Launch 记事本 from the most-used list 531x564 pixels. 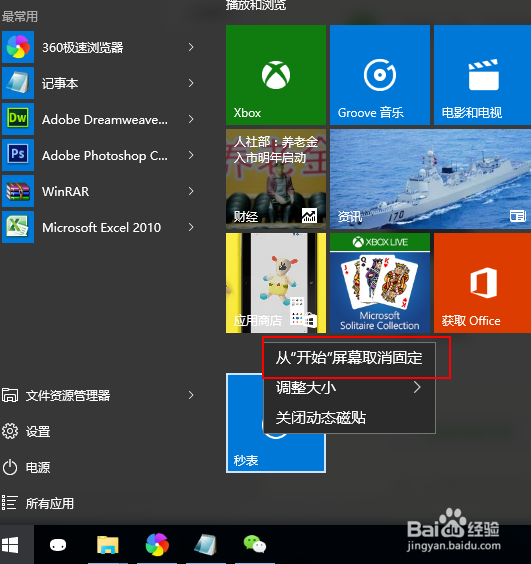coord(18,83)
